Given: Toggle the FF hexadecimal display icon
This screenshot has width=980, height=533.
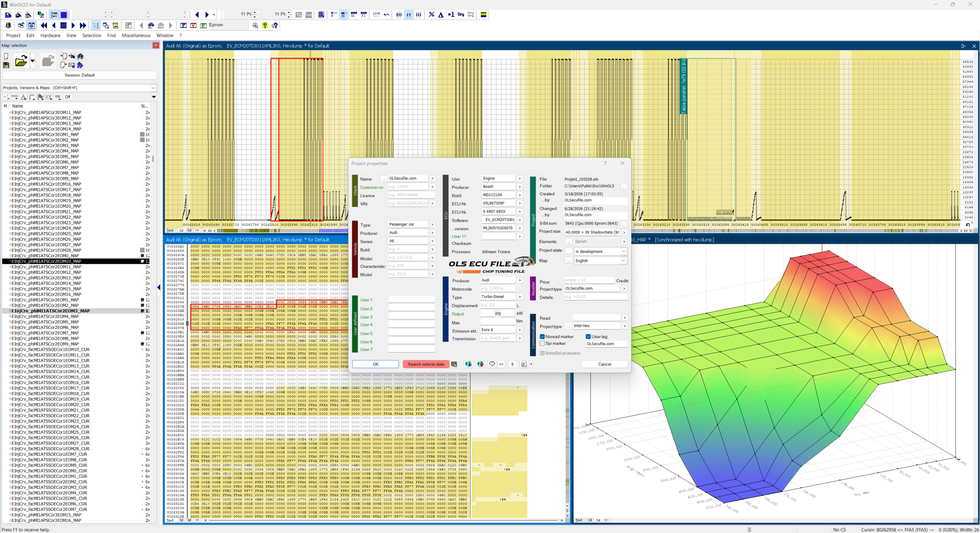Looking at the screenshot, I should click(409, 15).
